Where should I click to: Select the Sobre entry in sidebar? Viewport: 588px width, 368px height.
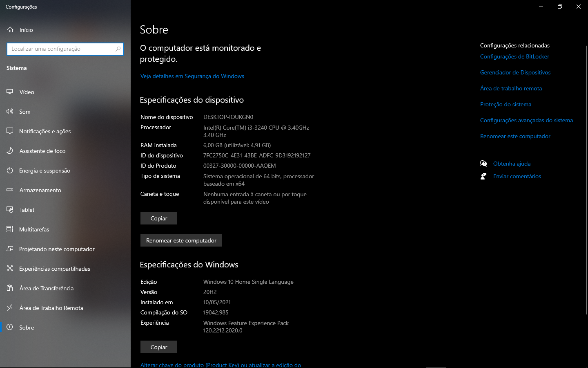point(65,328)
